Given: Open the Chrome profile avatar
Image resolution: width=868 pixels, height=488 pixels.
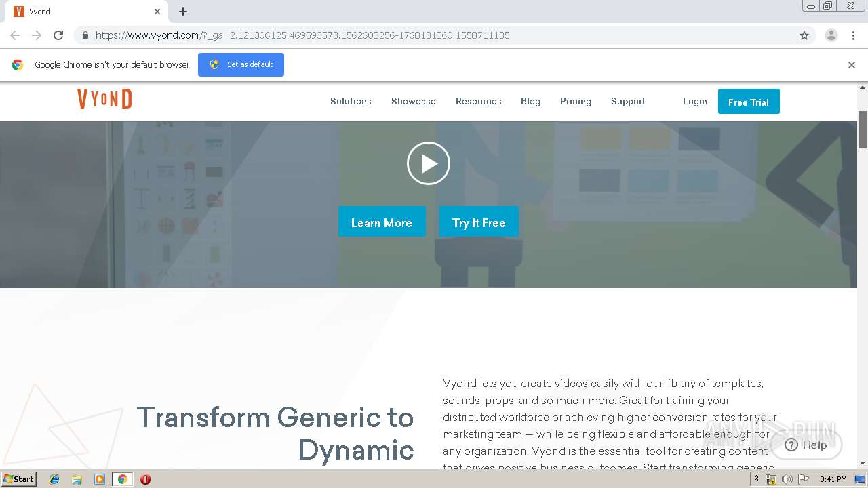Looking at the screenshot, I should coord(831,35).
